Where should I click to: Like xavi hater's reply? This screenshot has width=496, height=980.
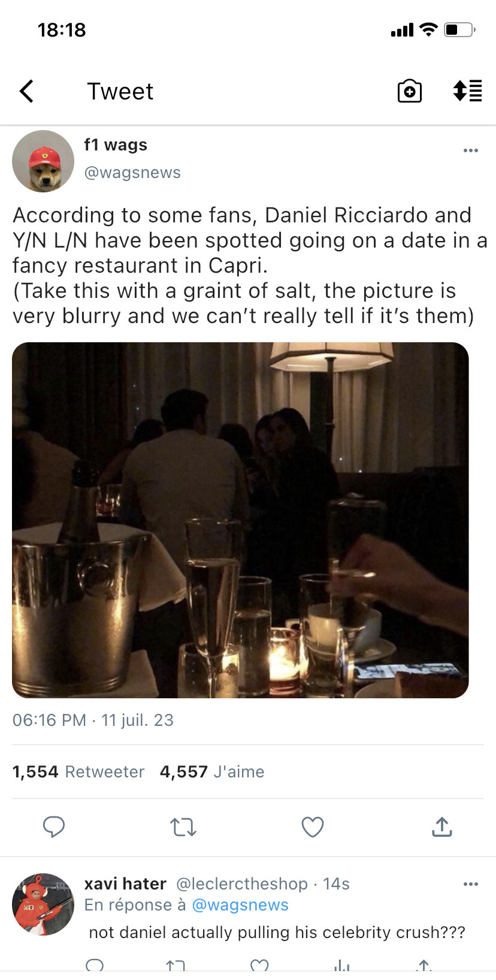(259, 966)
